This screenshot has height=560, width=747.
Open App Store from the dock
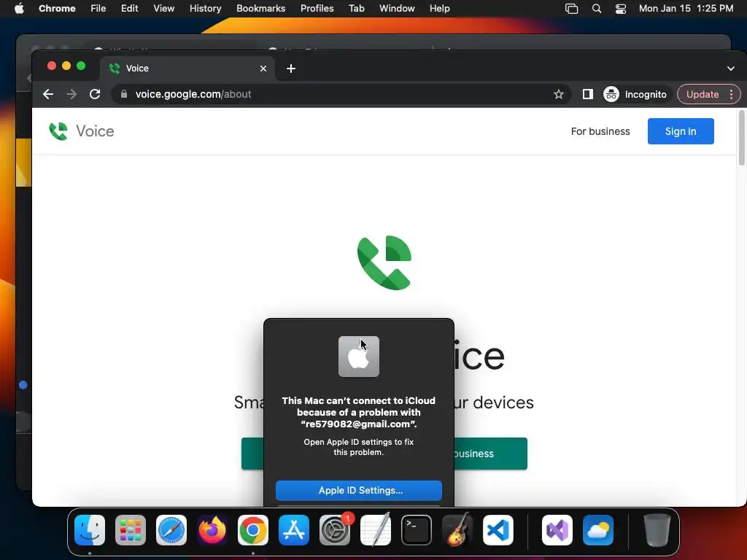pos(294,530)
